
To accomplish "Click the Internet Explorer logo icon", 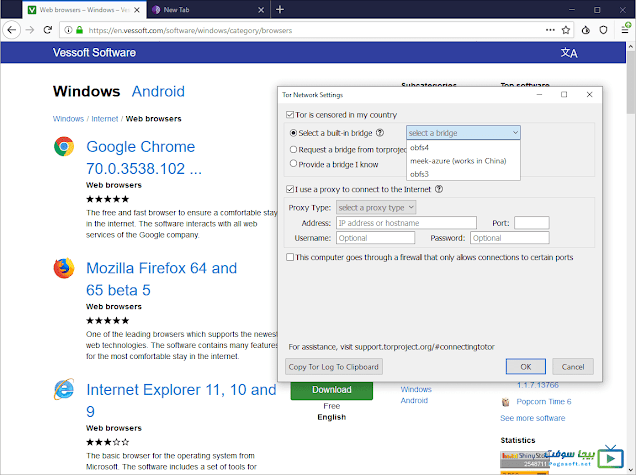I will [x=64, y=389].
